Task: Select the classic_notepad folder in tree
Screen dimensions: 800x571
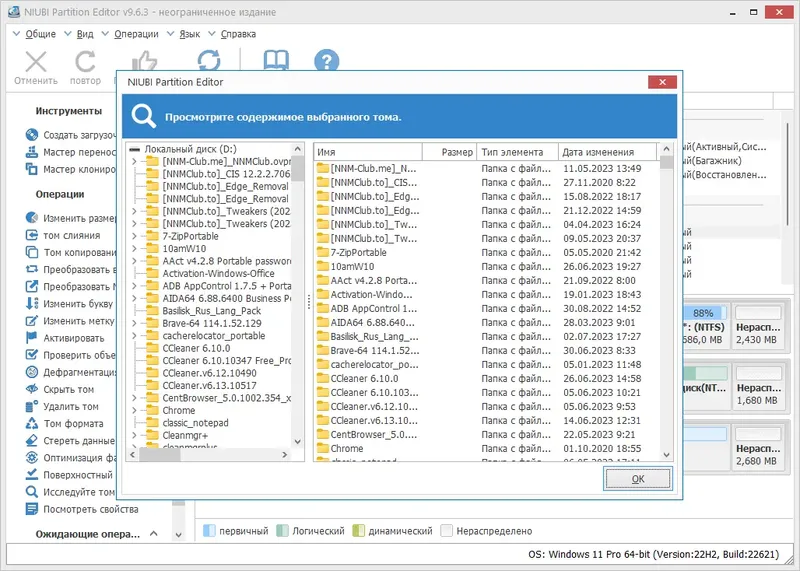Action: pyautogui.click(x=195, y=423)
